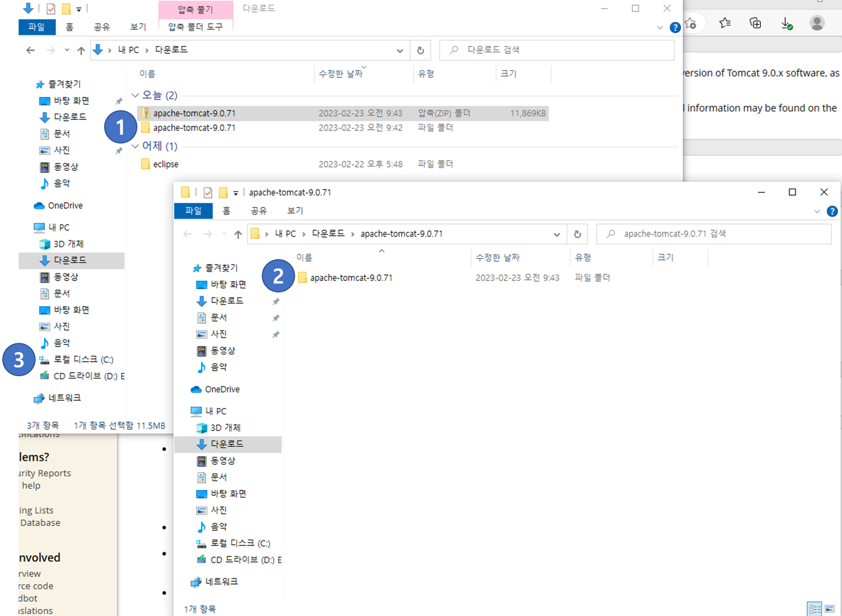Open quick access toolbar dropdown in back window
Image resolution: width=842 pixels, height=616 pixels.
[79, 9]
